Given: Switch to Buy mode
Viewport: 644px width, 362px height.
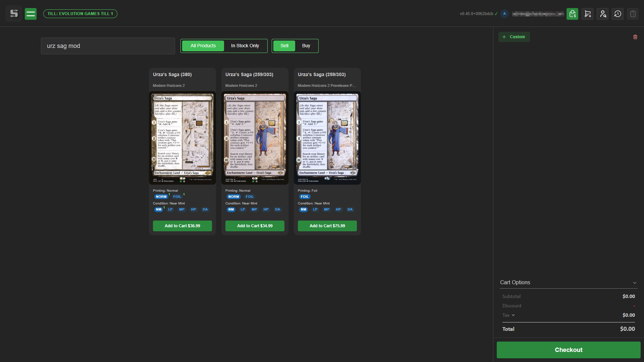Looking at the screenshot, I should pos(306,46).
